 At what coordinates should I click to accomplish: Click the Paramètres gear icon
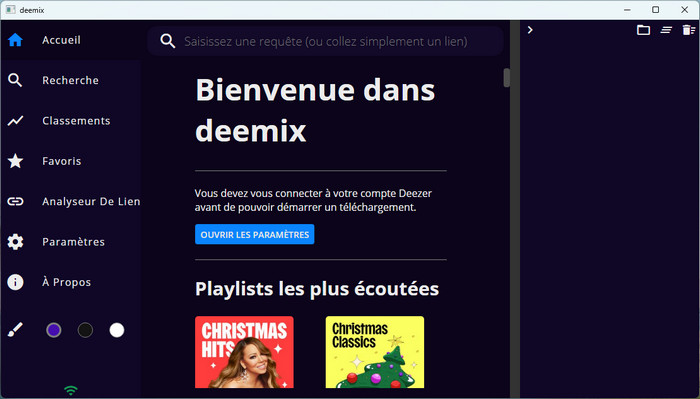[x=15, y=242]
